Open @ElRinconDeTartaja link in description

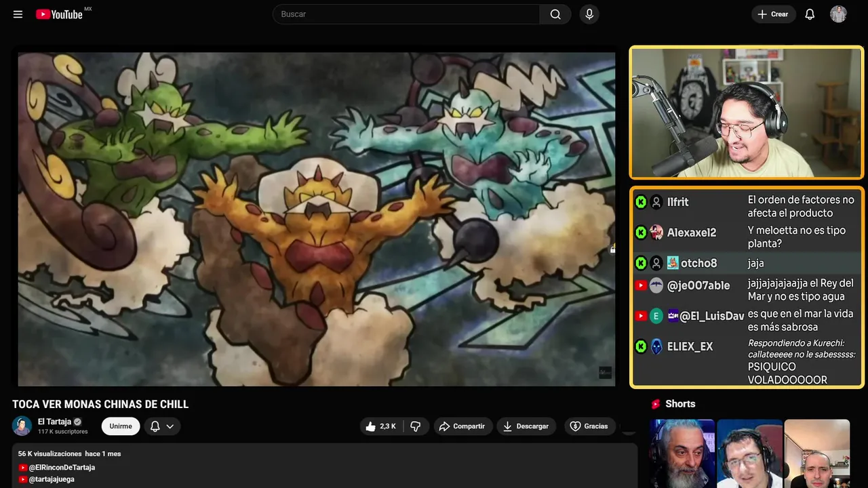click(x=62, y=468)
